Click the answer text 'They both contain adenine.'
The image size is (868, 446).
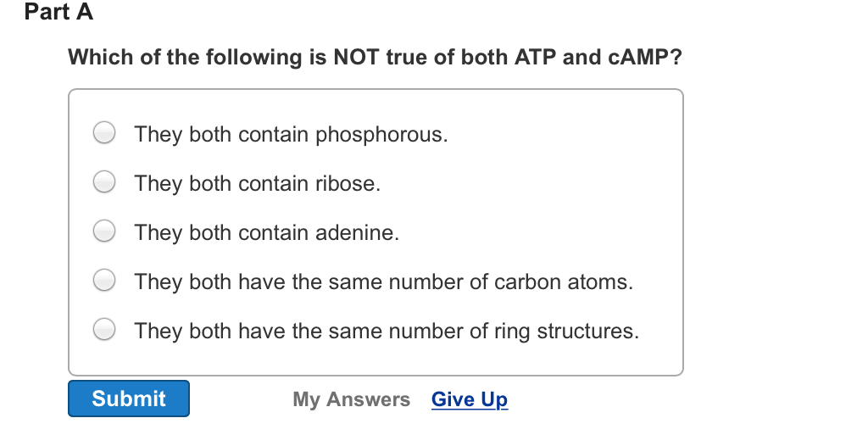coord(266,233)
